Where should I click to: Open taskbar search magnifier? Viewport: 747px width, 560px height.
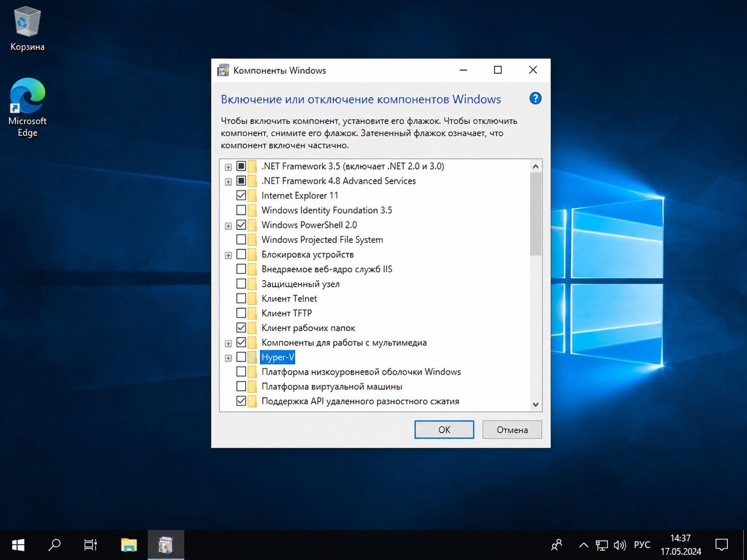click(54, 545)
